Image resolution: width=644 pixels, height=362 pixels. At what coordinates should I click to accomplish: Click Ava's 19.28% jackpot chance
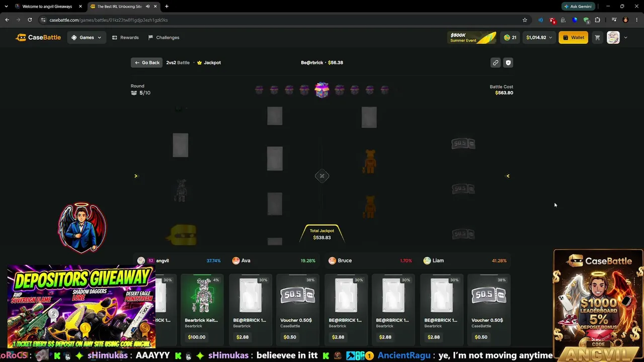tap(308, 260)
